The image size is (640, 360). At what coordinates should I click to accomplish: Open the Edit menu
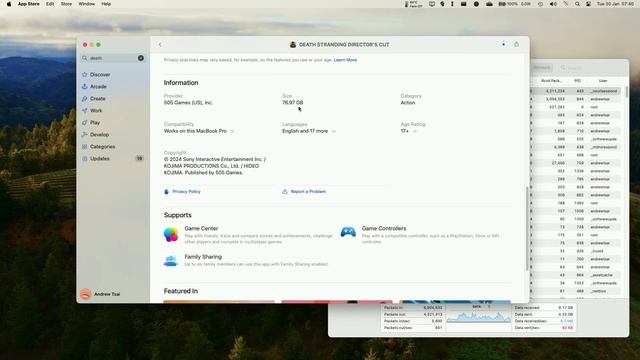(50, 4)
